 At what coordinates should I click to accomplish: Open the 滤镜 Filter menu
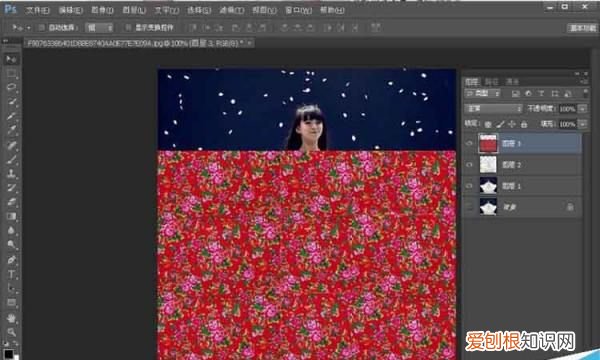point(232,10)
